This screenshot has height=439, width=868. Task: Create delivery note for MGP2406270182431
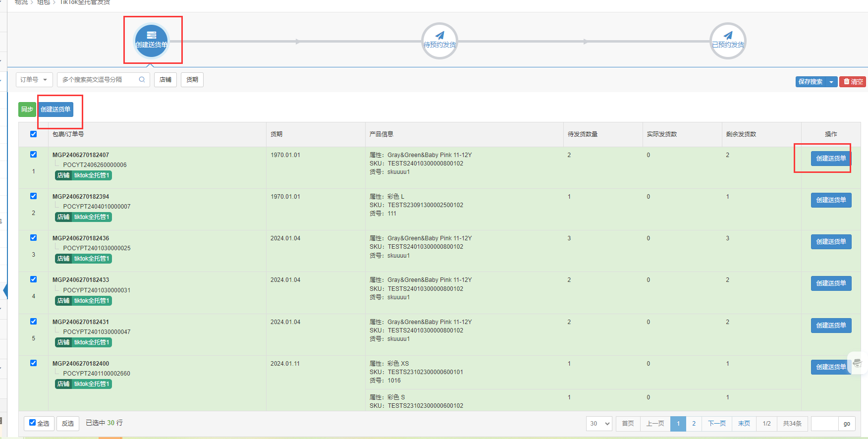pyautogui.click(x=831, y=326)
